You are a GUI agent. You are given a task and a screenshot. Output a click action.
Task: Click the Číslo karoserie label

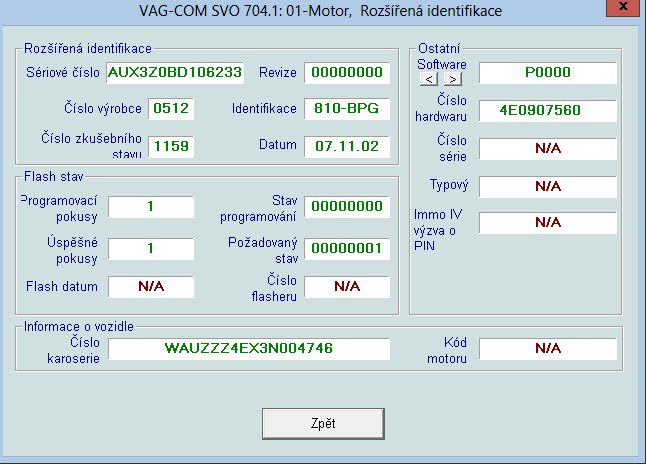(73, 351)
